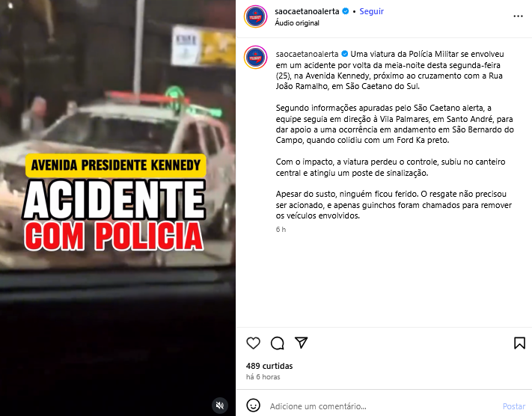The width and height of the screenshot is (532, 416).
Task: Open saocaetanoalerta username in caption
Action: click(307, 54)
